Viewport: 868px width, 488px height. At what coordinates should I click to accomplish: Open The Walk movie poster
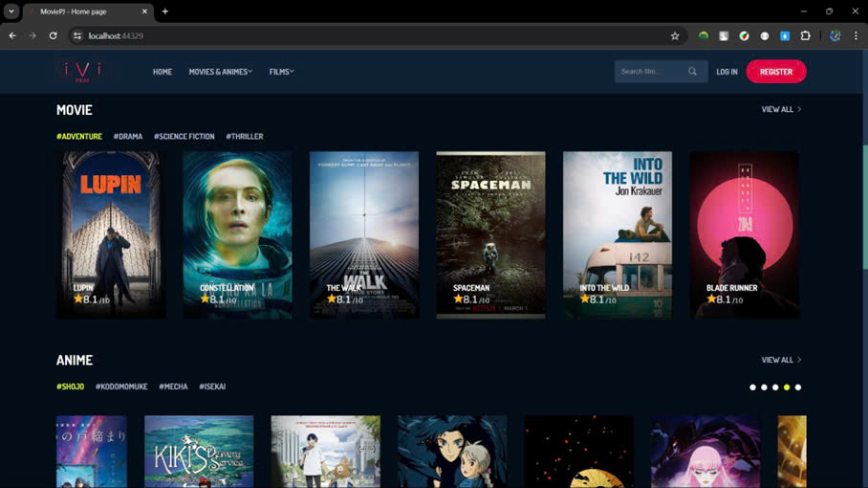[x=364, y=234]
